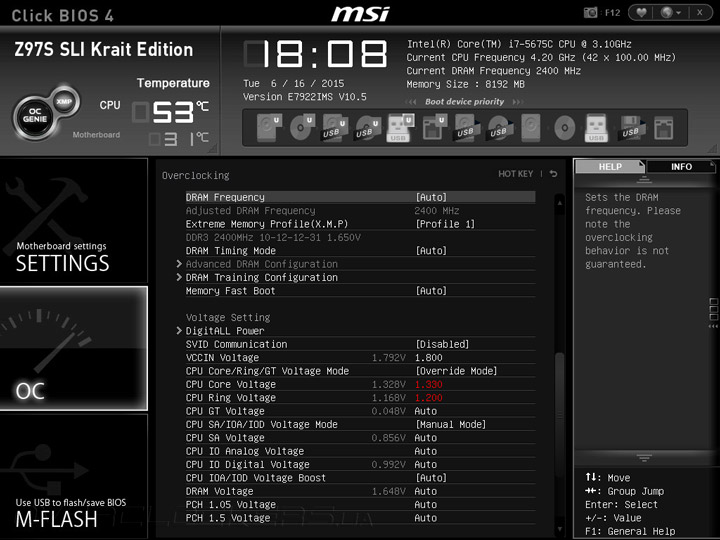Screen dimensions: 720x540
Task: Open the M-FLASH BIOS flash panel
Action: click(x=73, y=476)
